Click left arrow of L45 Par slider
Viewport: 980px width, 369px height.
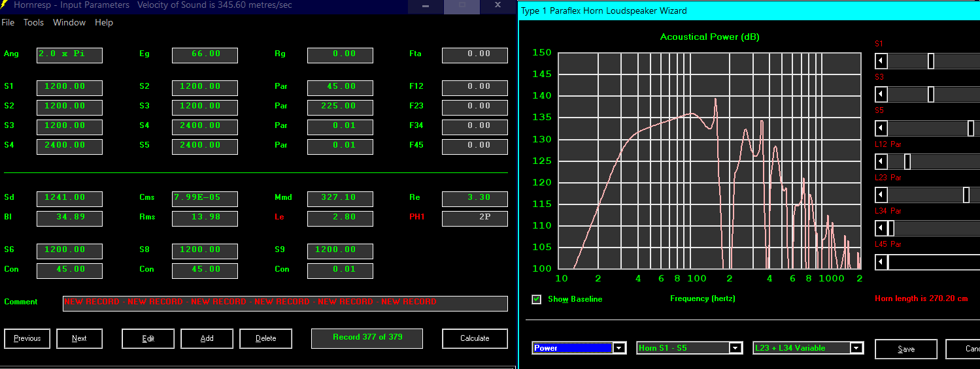881,261
